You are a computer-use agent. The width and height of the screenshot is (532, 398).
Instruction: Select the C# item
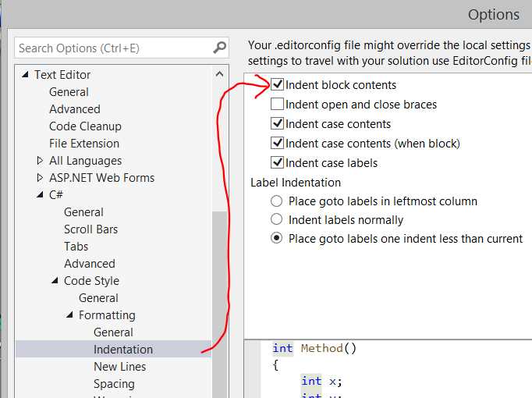click(56, 195)
